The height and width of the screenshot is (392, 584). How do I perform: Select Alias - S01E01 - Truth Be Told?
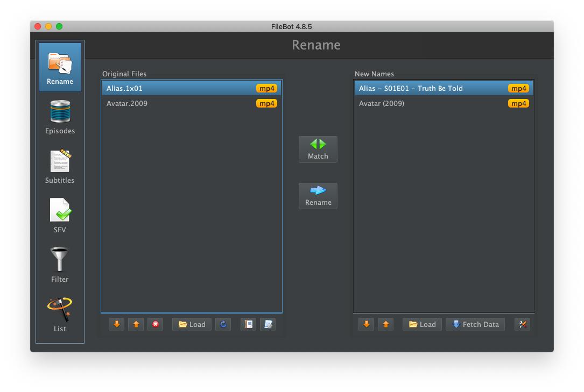444,88
